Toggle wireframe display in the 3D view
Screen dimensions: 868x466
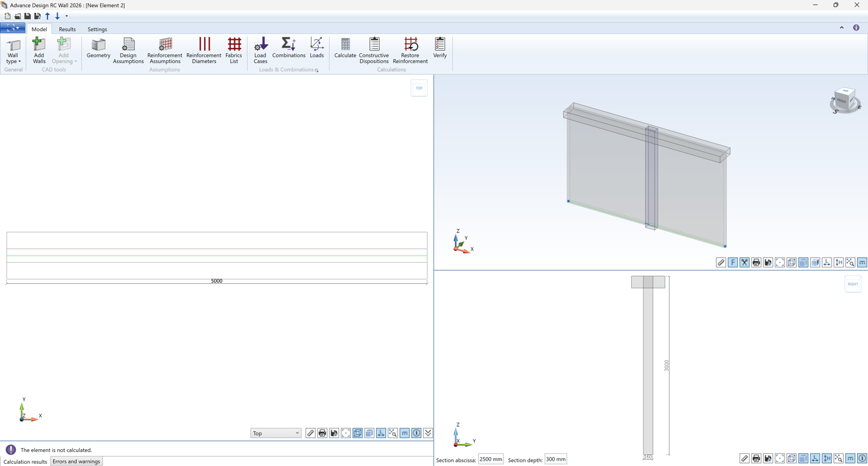click(x=792, y=262)
